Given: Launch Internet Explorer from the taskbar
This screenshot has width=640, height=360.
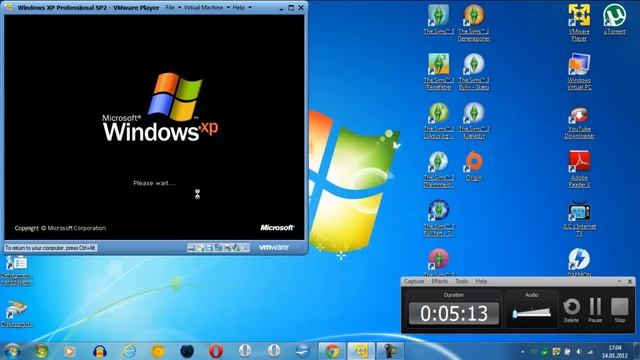Looking at the screenshot, I should click(x=129, y=351).
